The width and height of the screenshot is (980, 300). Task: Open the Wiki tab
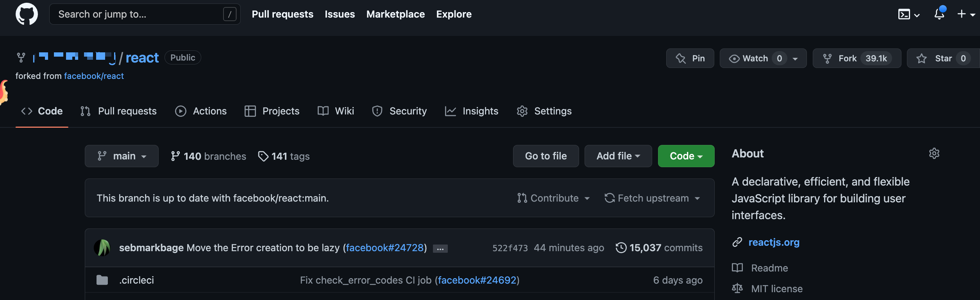336,111
